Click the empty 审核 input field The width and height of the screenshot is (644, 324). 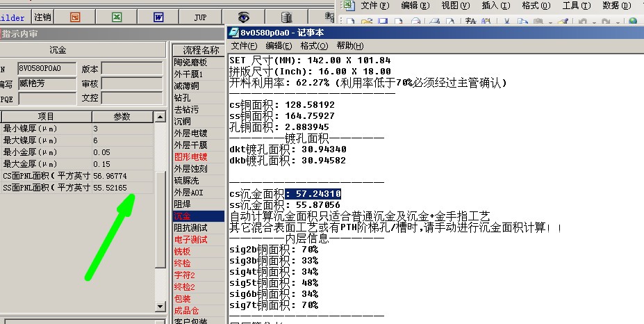(132, 83)
